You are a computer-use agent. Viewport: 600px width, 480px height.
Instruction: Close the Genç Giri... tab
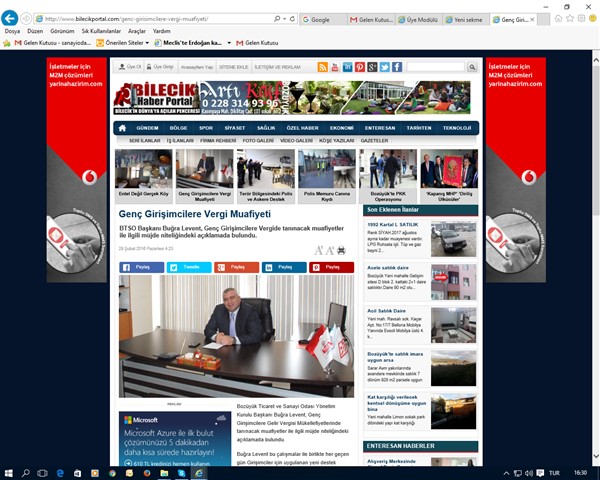coord(532,20)
